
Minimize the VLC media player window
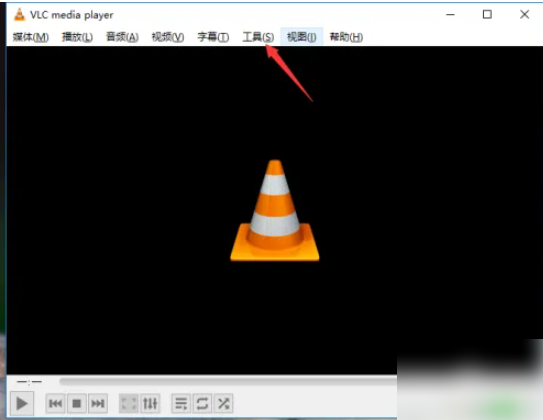click(450, 15)
